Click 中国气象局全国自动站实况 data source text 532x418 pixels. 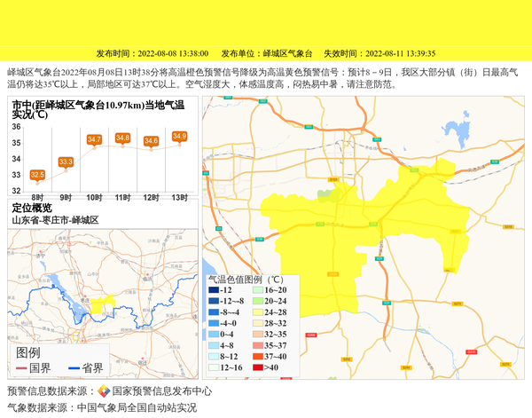pos(137,408)
